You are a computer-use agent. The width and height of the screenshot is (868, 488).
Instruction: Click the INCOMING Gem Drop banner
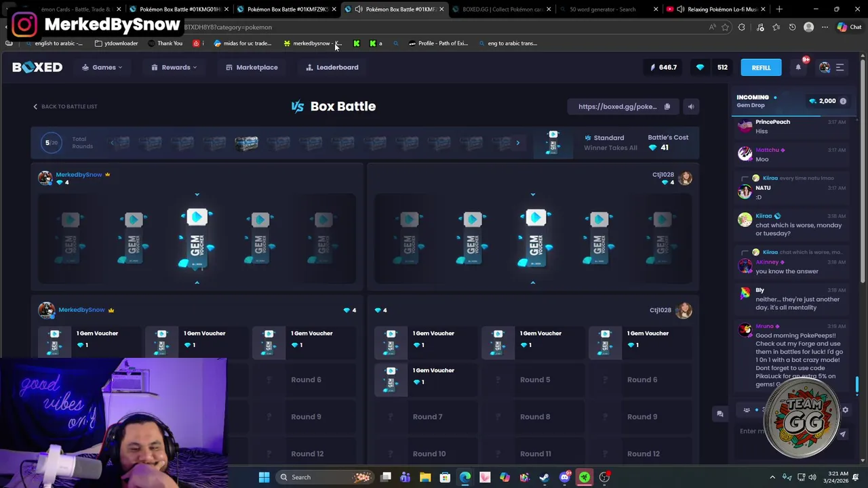pos(791,101)
